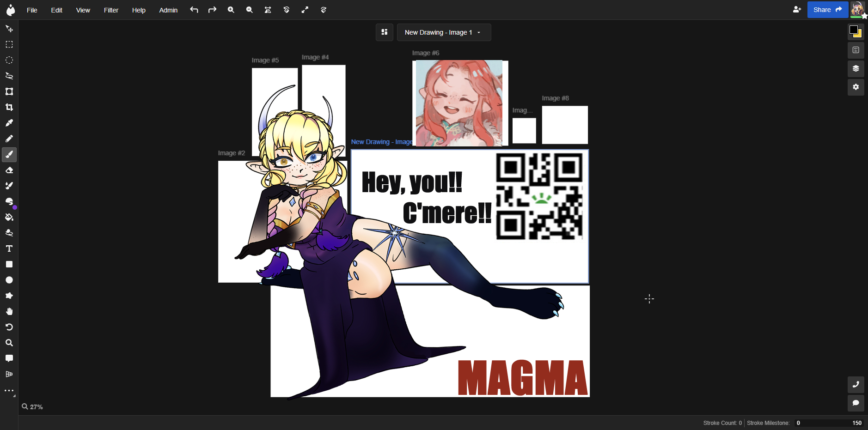The width and height of the screenshot is (868, 430).
Task: Select the Eraser tool
Action: (x=9, y=170)
